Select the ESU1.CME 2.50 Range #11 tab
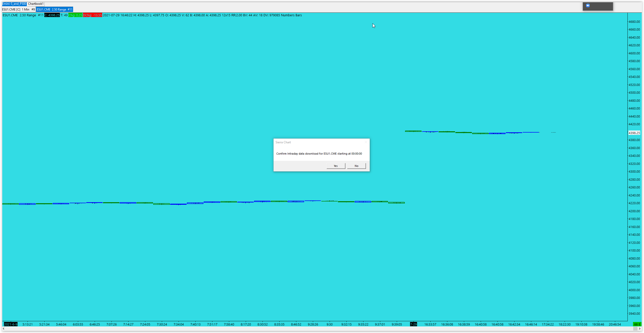This screenshot has width=644, height=333. (x=54, y=9)
